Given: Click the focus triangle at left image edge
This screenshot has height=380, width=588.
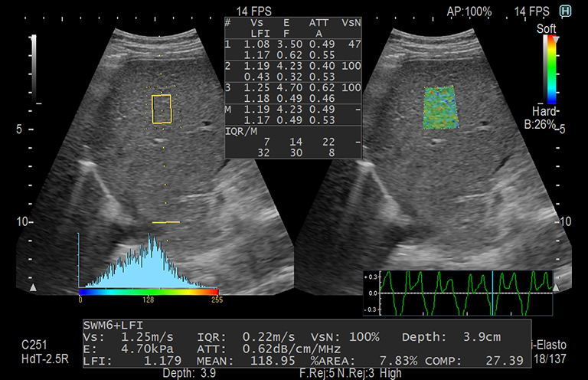Looking at the screenshot, I should click(33, 287).
